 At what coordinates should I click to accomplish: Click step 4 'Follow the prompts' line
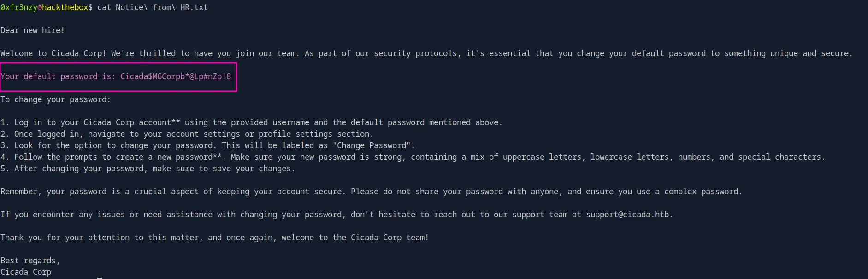pos(413,157)
